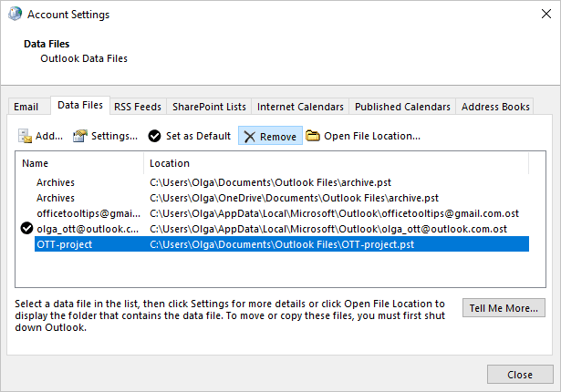Screen dimensions: 561x392
Task: Click the Add data file envelope icon
Action: click(x=25, y=136)
